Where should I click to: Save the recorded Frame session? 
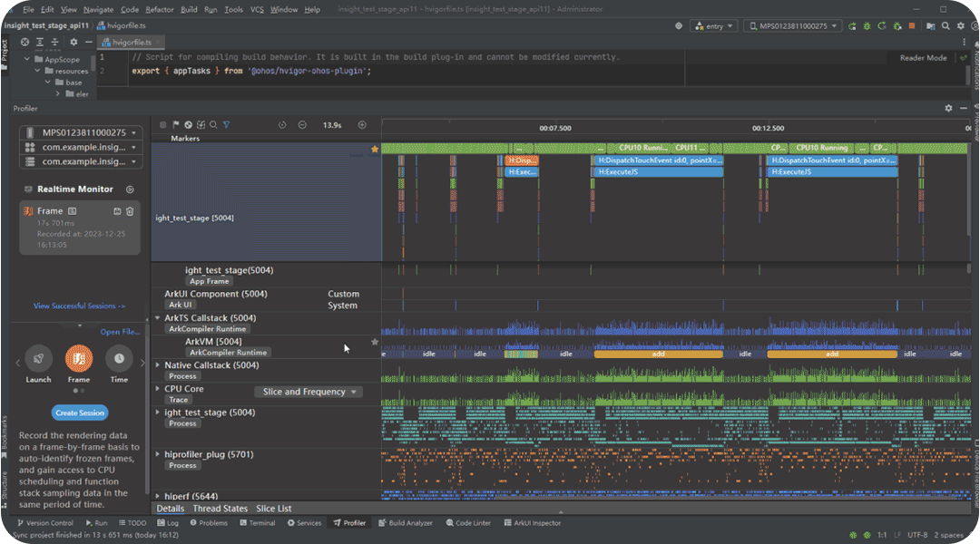click(x=117, y=211)
